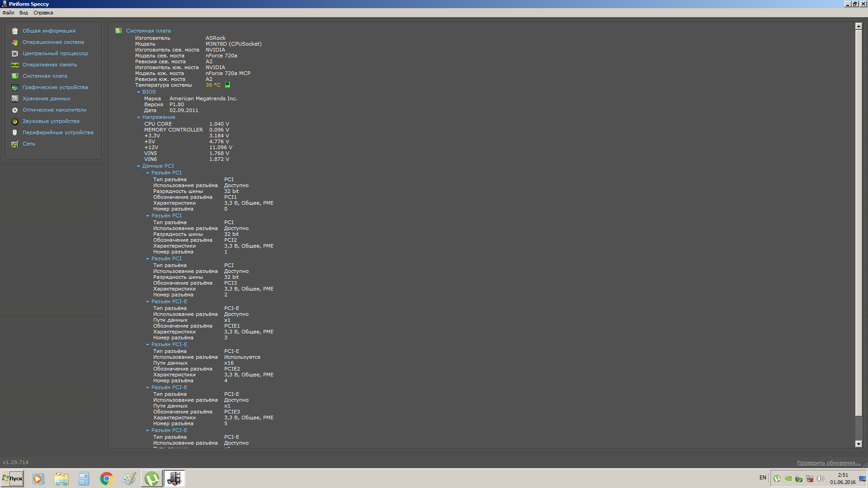Click the 39 °C temperature value
868x488 pixels.
point(213,85)
